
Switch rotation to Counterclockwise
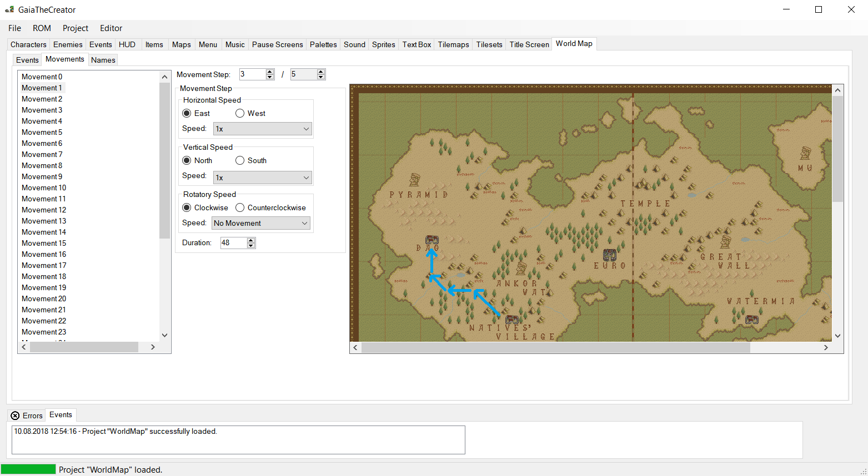coord(239,207)
